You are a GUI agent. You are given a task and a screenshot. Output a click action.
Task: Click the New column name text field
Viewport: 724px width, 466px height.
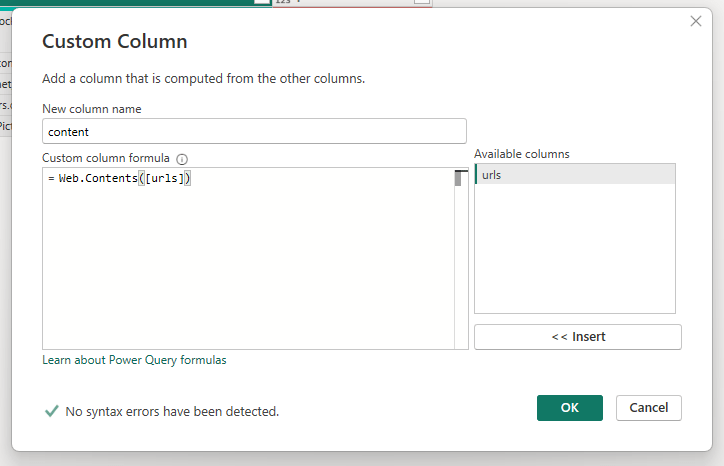point(254,131)
